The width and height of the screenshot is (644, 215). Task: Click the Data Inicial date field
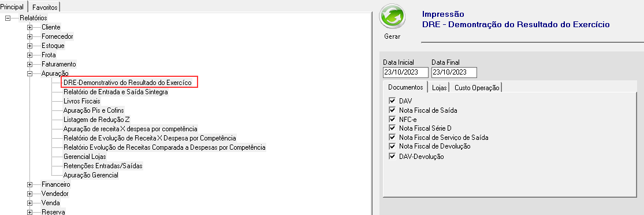coord(405,72)
